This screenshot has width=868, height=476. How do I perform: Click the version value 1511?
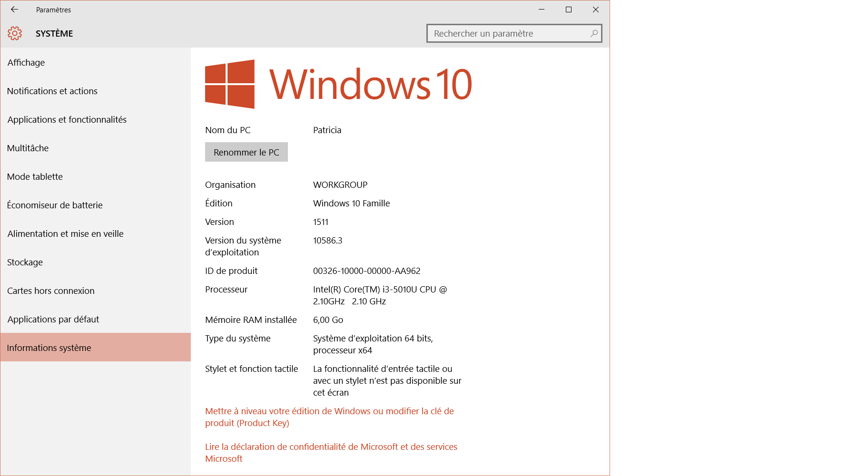tap(321, 222)
